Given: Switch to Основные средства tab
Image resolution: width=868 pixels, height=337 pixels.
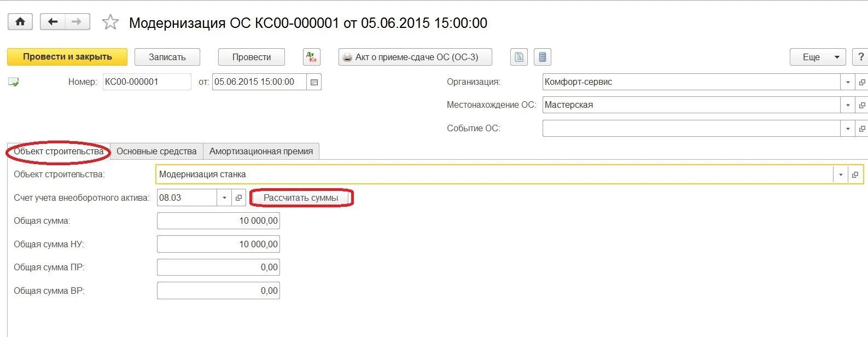Looking at the screenshot, I should pyautogui.click(x=156, y=152).
